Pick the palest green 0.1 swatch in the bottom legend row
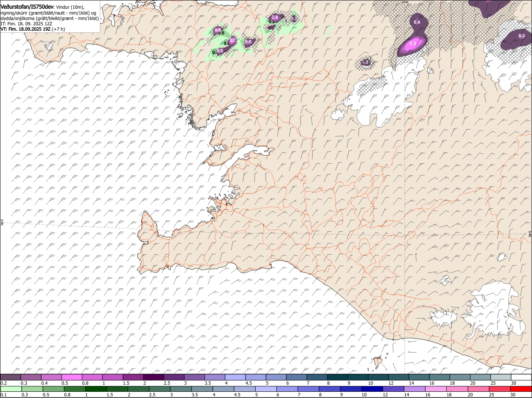The height and width of the screenshot is (398, 532). (11, 389)
